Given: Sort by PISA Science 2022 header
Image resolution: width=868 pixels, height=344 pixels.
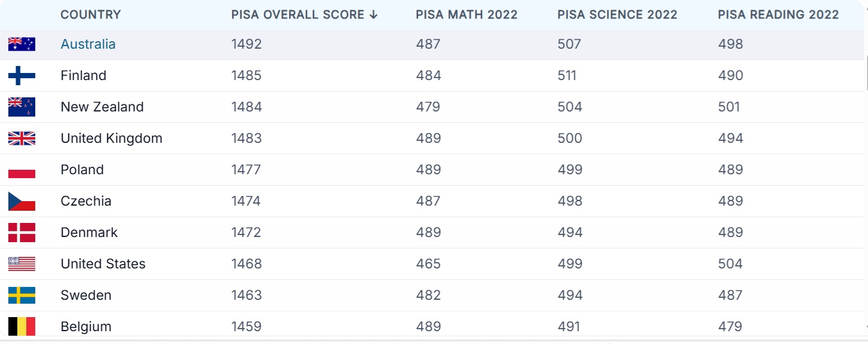Looking at the screenshot, I should (x=617, y=15).
